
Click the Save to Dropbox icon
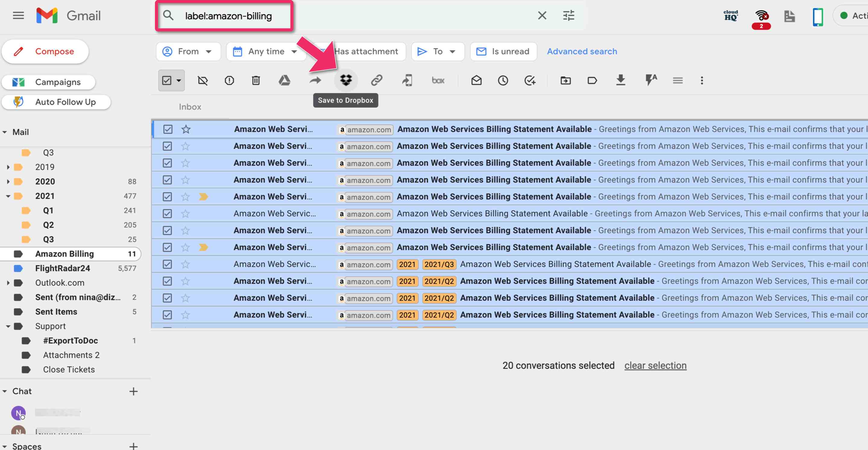(346, 80)
